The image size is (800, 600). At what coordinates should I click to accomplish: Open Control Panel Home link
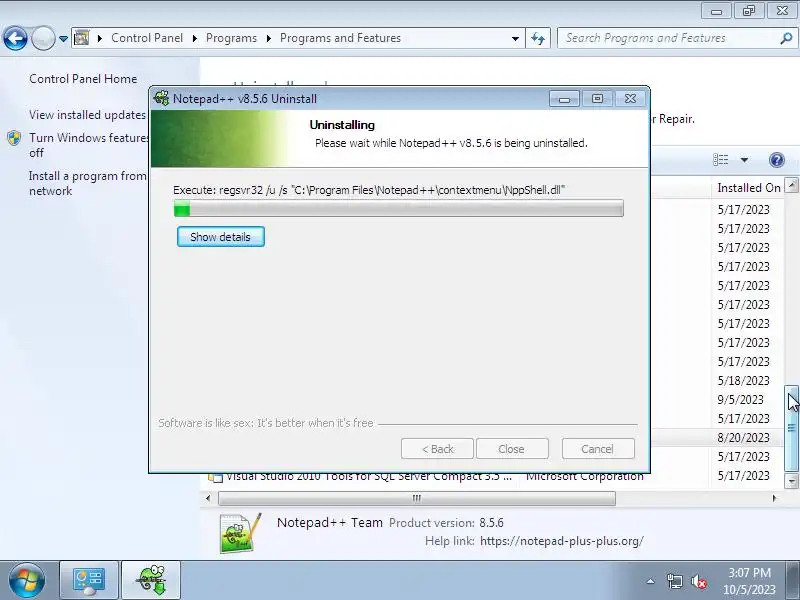(x=83, y=79)
